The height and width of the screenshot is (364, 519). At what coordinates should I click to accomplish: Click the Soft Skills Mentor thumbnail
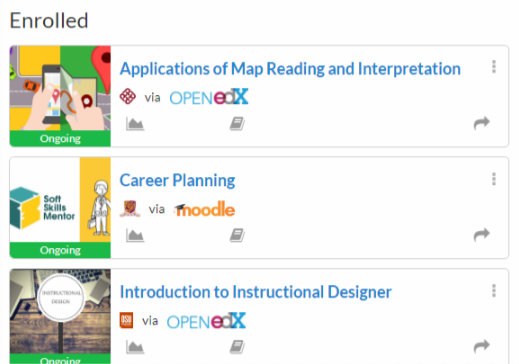(60, 208)
